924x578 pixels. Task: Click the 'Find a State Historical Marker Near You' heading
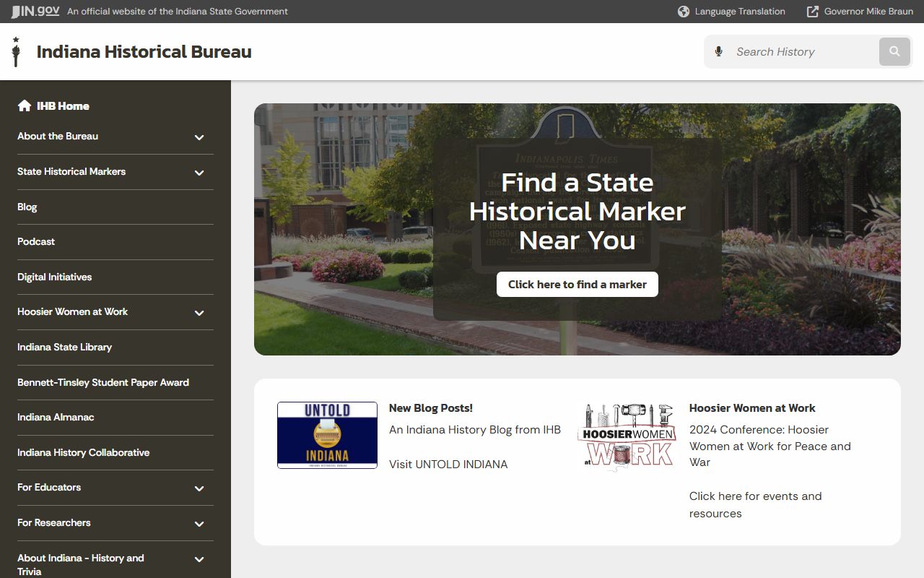pyautogui.click(x=577, y=211)
